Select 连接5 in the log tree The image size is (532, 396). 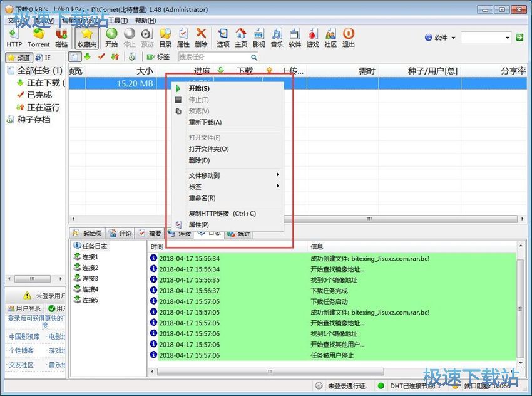(86, 300)
